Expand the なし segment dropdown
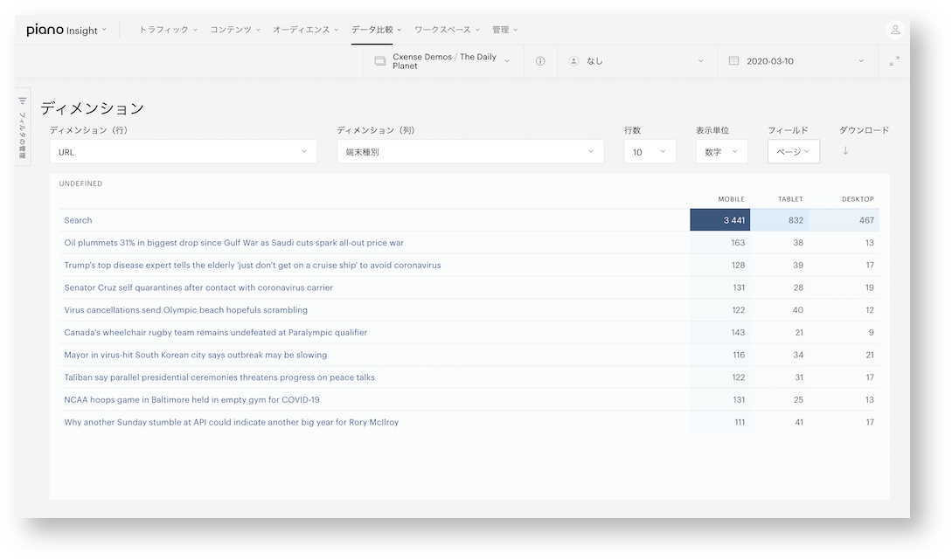The image size is (952, 560). tap(637, 61)
